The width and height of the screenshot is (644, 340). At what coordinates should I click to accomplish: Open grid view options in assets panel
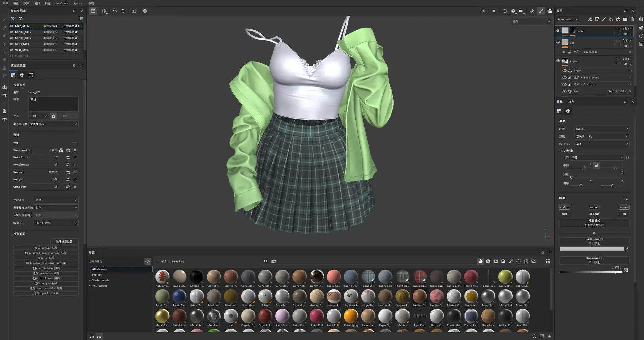pyautogui.click(x=548, y=261)
